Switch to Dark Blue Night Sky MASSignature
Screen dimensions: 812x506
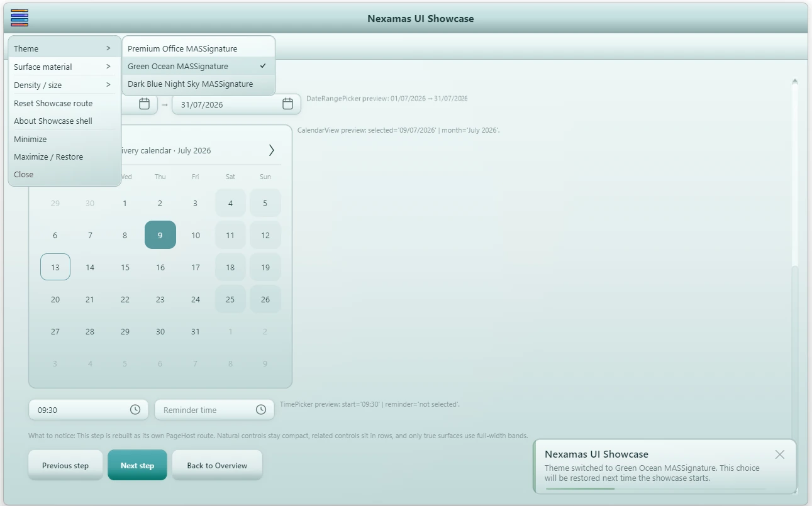(199, 84)
